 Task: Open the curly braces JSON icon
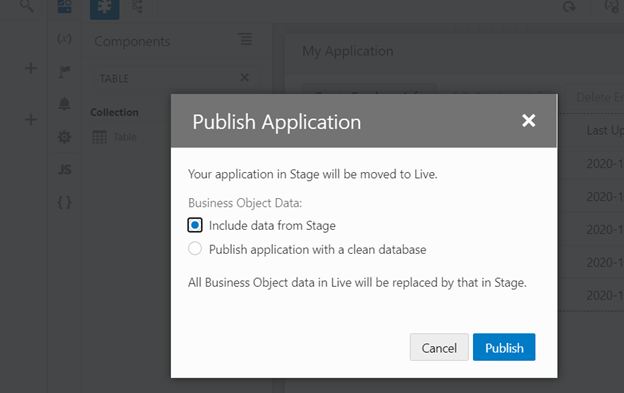point(64,202)
